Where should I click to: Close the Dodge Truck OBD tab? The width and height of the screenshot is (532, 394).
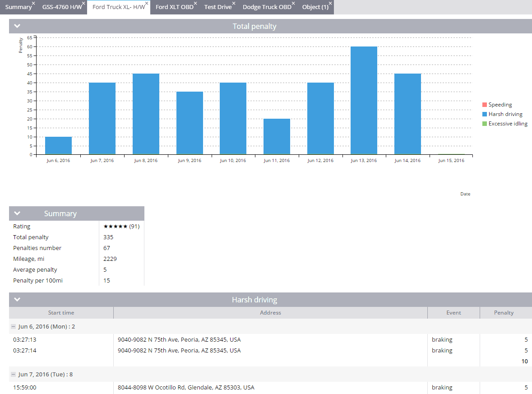(x=293, y=3)
